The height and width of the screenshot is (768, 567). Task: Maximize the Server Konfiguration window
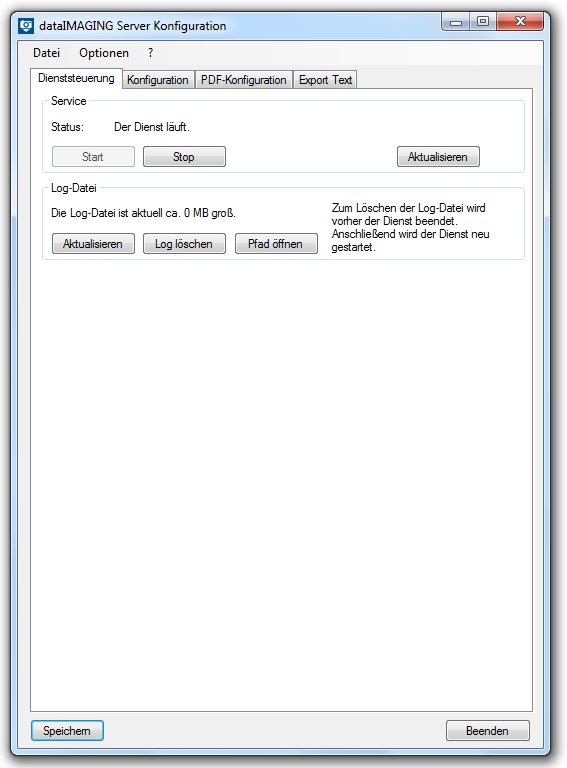(x=483, y=22)
